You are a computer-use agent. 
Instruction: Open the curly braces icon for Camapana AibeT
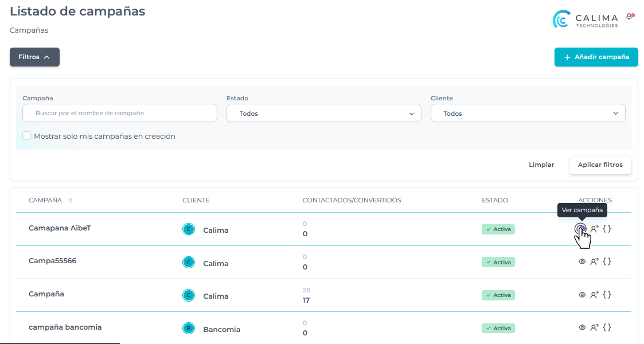[x=607, y=228]
